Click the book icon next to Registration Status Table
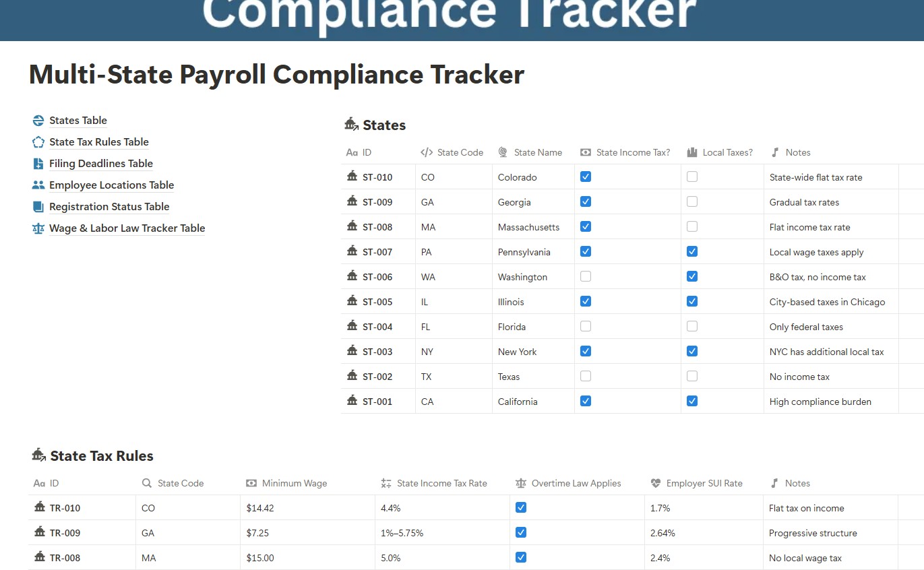The height and width of the screenshot is (570, 924). coord(38,206)
